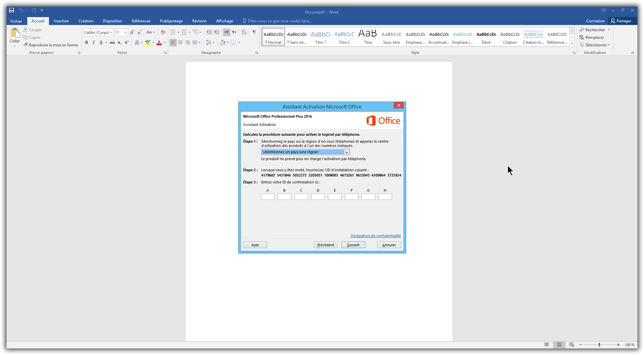This screenshot has height=355, width=644.
Task: Click the show paragraph marks icon
Action: pyautogui.click(x=254, y=32)
